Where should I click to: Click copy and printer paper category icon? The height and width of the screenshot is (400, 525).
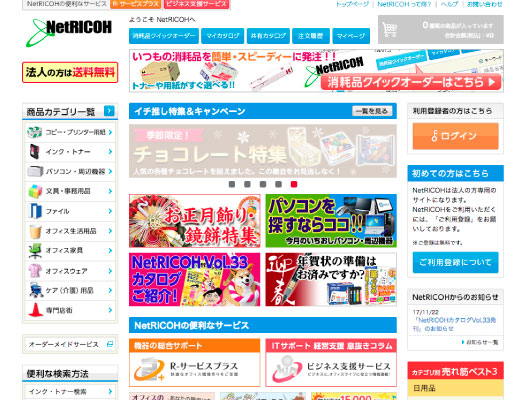(34, 132)
